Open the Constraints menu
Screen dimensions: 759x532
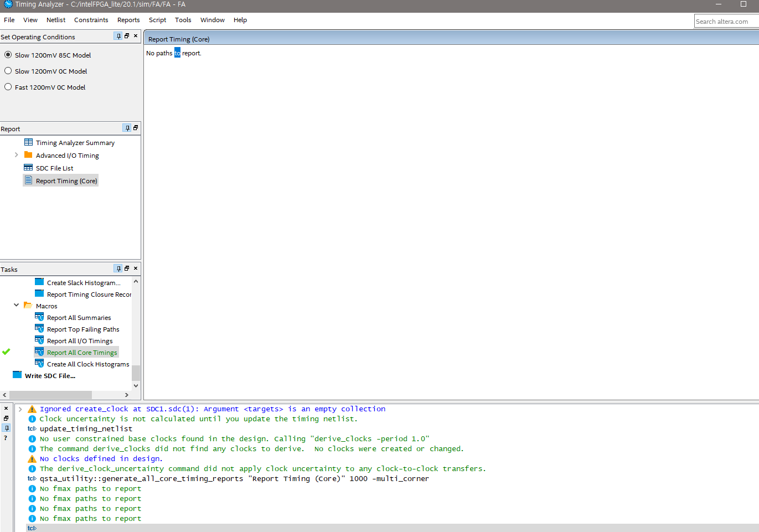click(91, 20)
